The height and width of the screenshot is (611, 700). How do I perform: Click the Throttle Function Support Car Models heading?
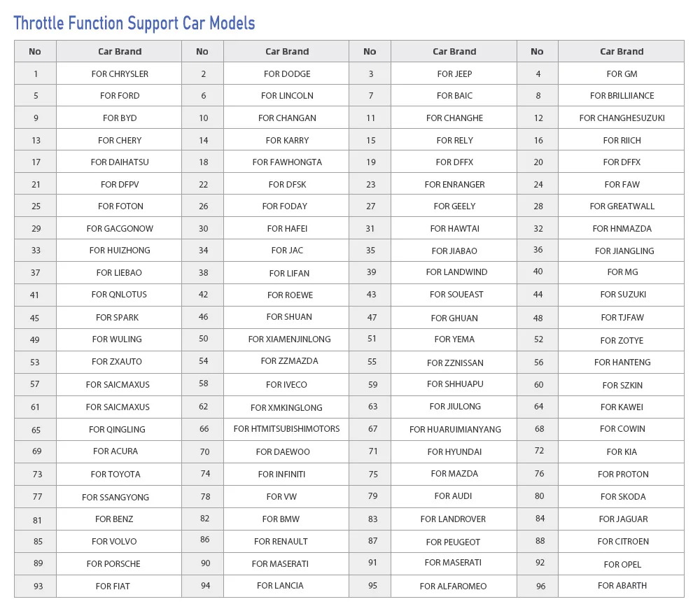(x=134, y=23)
